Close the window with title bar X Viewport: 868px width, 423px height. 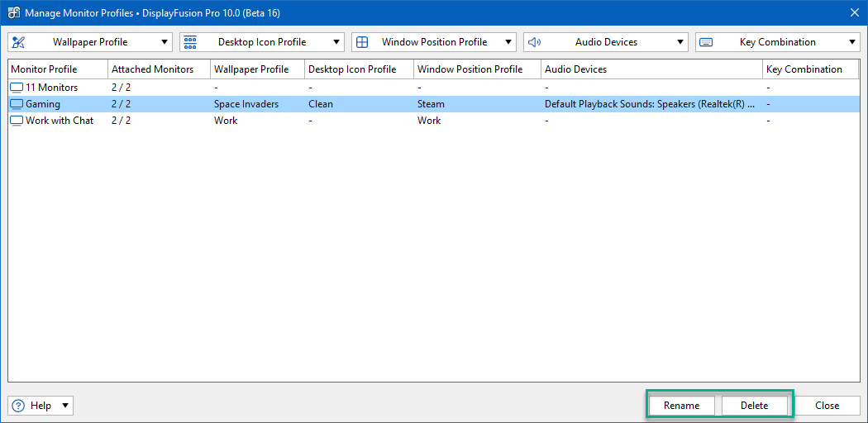(855, 12)
